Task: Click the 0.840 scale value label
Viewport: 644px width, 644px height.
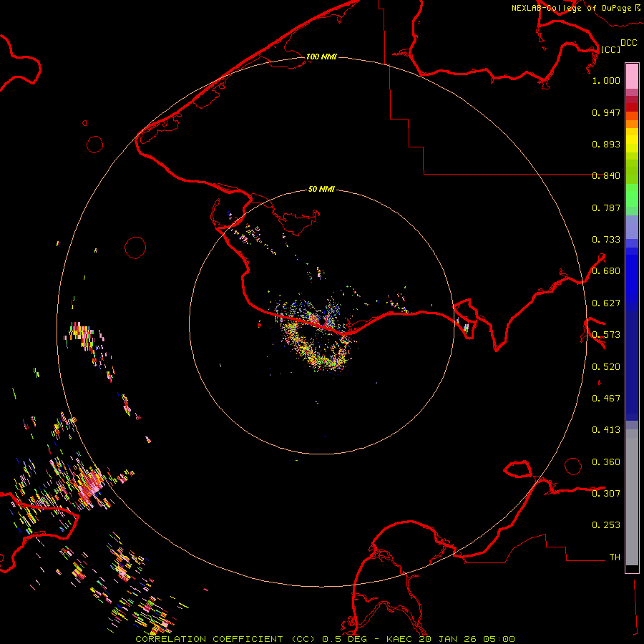Action: click(x=605, y=176)
